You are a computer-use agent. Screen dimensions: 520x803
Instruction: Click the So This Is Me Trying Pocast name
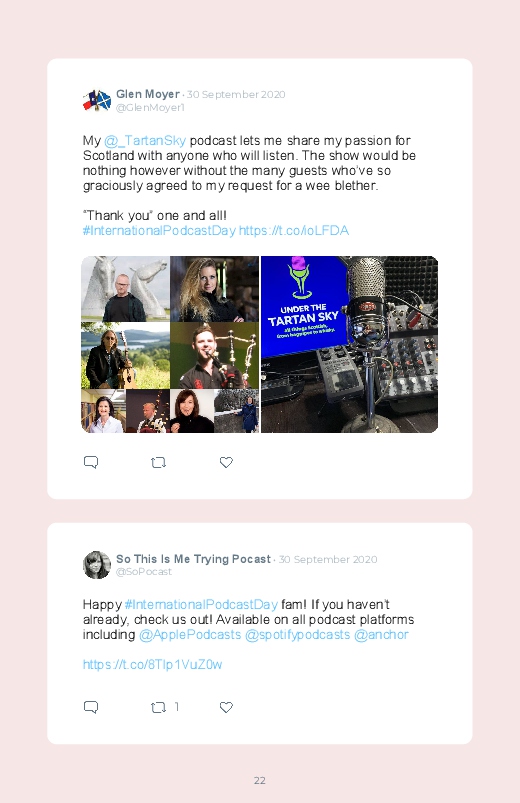pos(193,559)
